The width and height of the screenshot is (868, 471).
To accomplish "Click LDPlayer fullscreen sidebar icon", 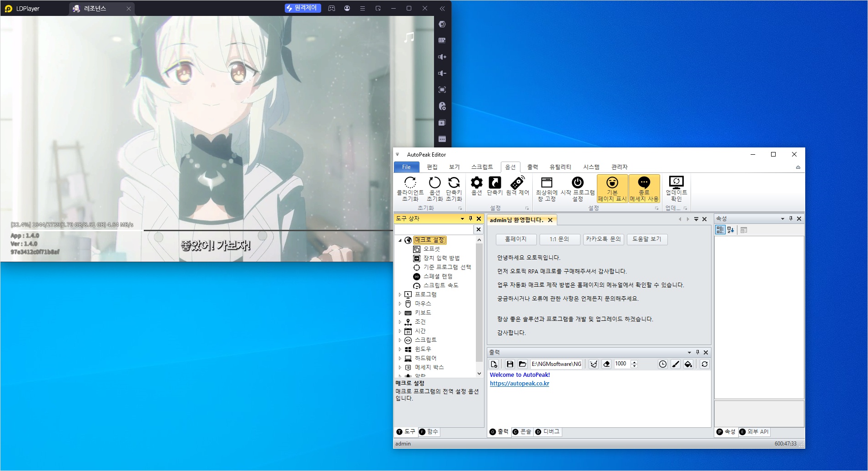I will pyautogui.click(x=442, y=90).
